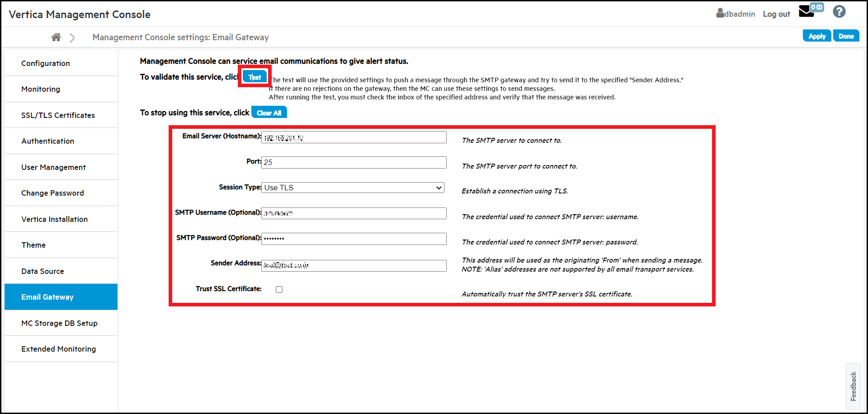Screen dimensions: 868x414
Task: Select the Sender Address text field
Action: click(354, 265)
